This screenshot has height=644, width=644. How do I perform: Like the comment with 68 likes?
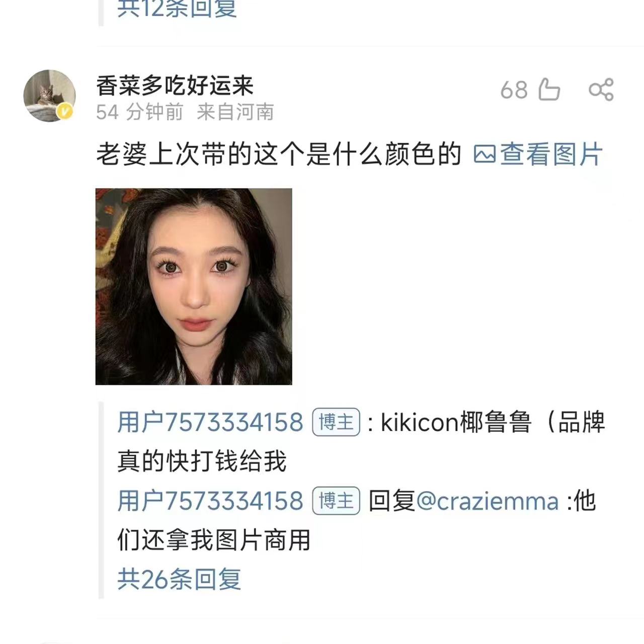(x=549, y=90)
